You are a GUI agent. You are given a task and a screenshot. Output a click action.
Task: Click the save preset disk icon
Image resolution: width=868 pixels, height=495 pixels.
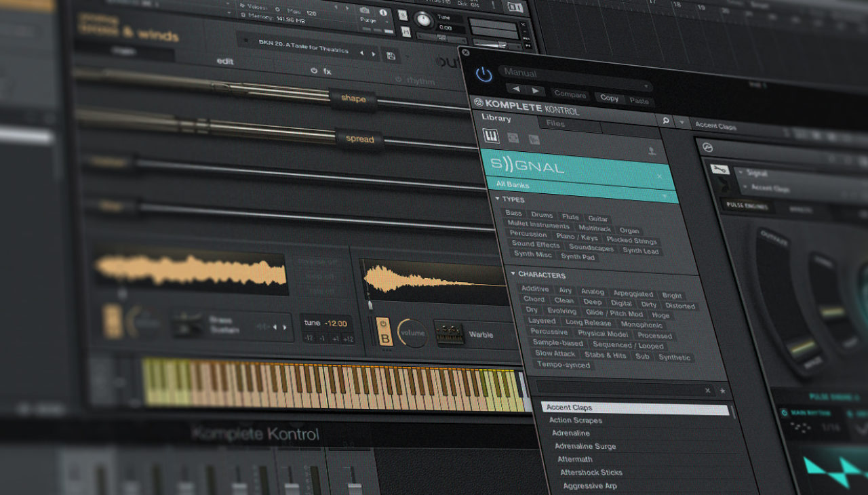pyautogui.click(x=391, y=55)
